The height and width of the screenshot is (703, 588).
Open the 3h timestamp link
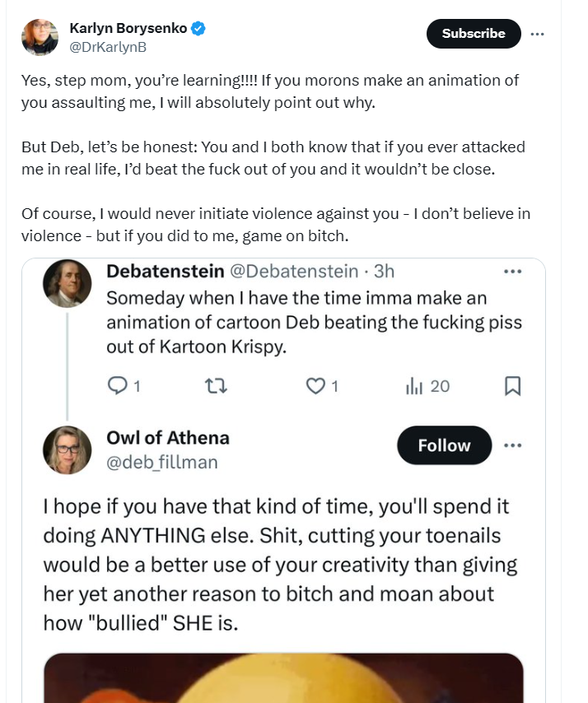384,272
